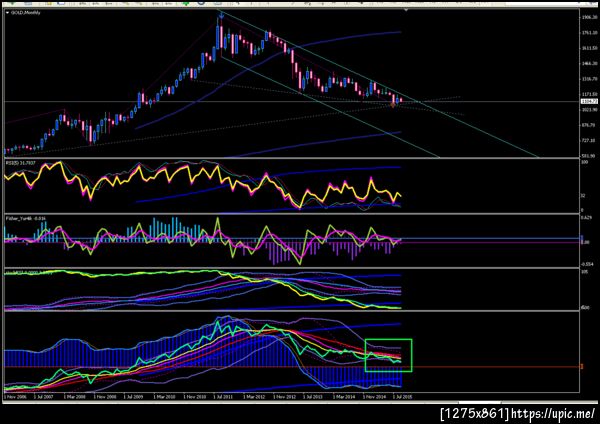Click the 1 Jul 2009 date label
Viewport: 600px width, 424px height.
pos(134,397)
